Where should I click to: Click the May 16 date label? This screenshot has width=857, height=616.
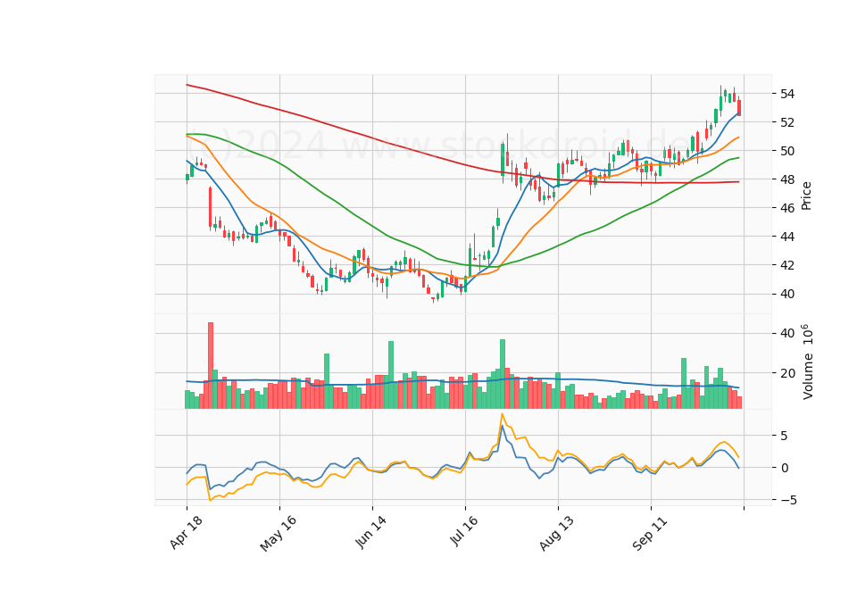279,534
